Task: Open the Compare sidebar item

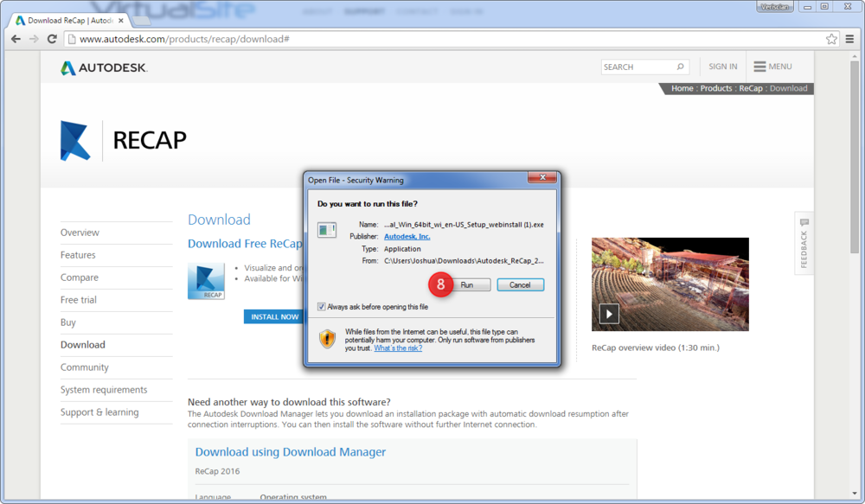Action: (x=80, y=278)
